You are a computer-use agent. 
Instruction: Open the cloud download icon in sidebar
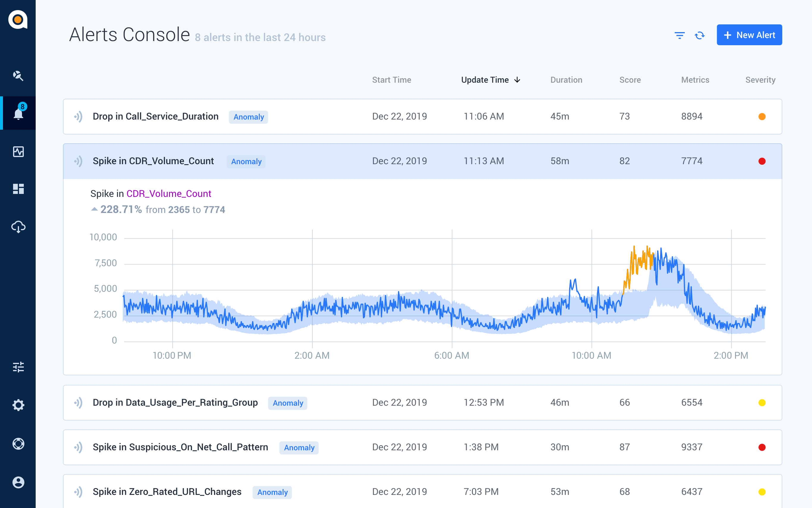pyautogui.click(x=18, y=227)
